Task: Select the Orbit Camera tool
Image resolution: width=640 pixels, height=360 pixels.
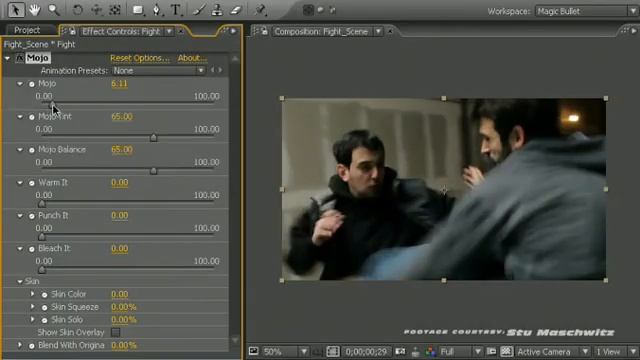Action: (x=96, y=10)
